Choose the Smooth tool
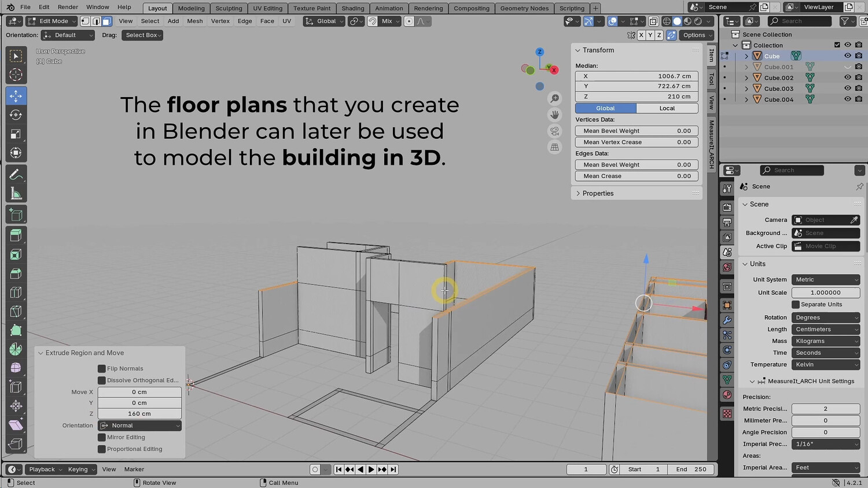Screen dimensions: 868x488 (16, 368)
